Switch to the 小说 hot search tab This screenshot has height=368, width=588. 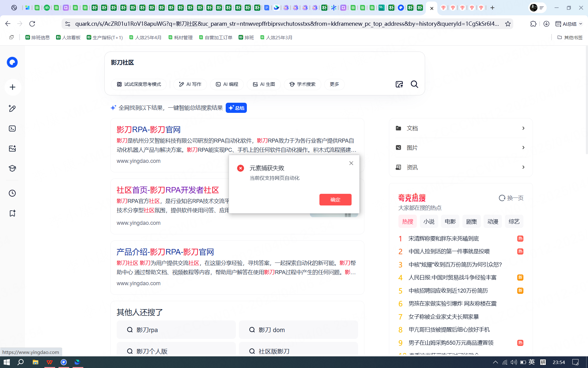pos(429,221)
